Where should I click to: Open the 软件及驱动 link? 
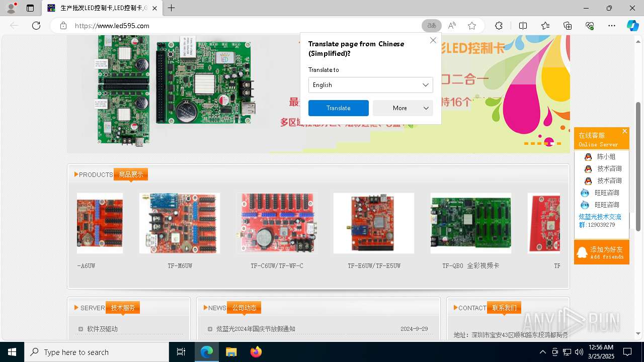click(x=102, y=329)
